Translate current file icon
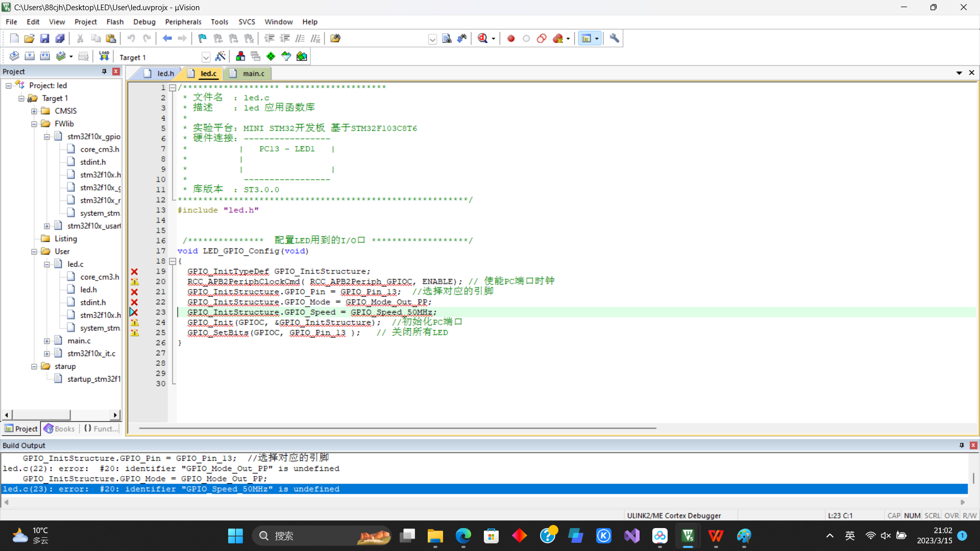The height and width of the screenshot is (551, 980). coord(14,56)
